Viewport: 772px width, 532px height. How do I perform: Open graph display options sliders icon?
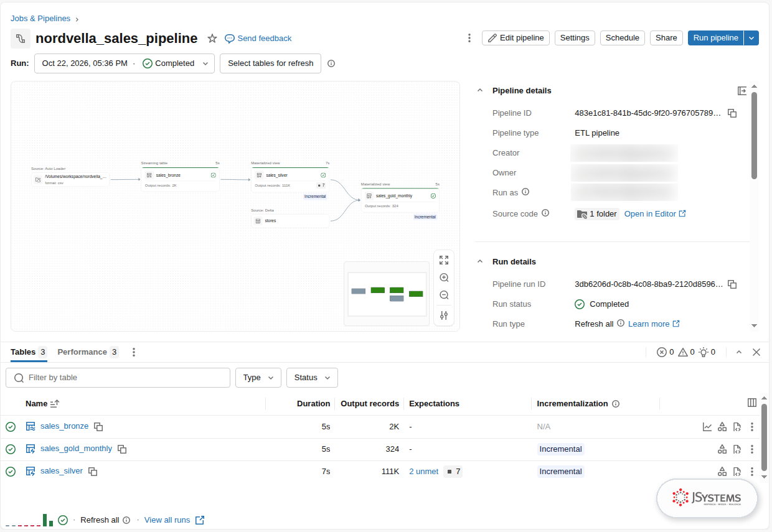[444, 315]
